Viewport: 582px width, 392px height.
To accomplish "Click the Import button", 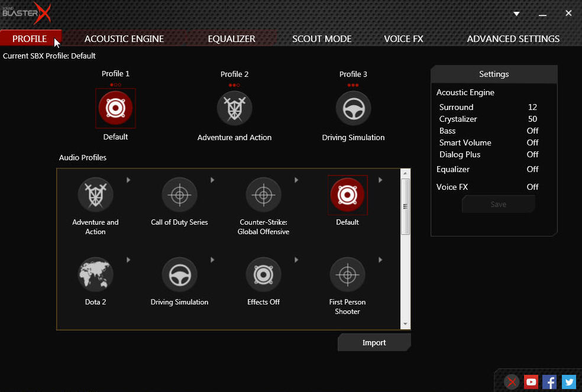I will pyautogui.click(x=374, y=342).
